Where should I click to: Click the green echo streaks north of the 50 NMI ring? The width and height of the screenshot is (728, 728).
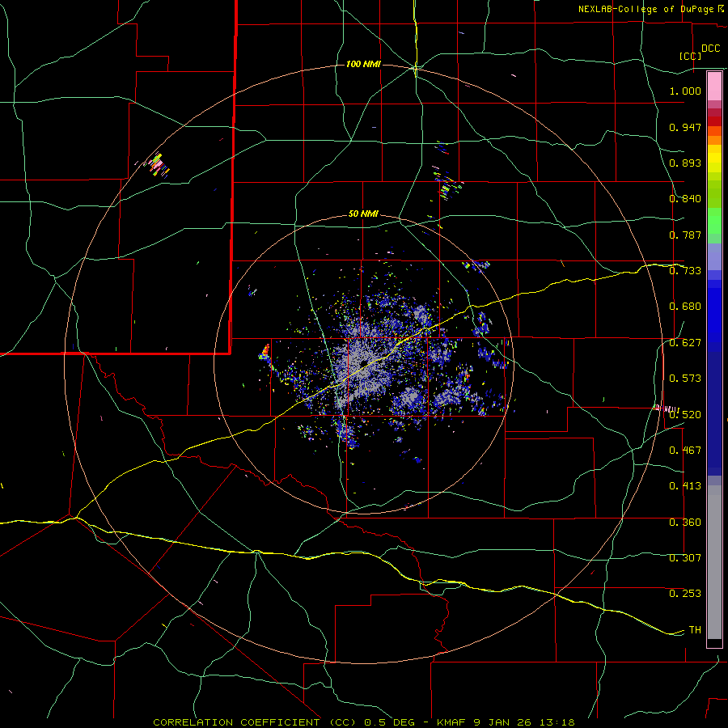point(447,184)
